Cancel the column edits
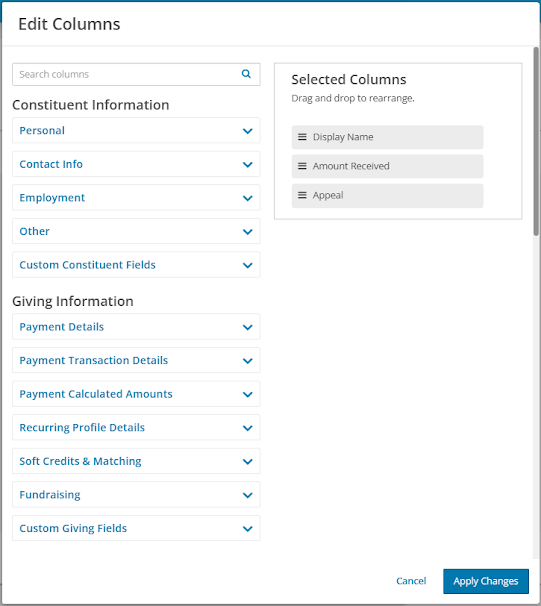The height and width of the screenshot is (606, 541). (411, 581)
